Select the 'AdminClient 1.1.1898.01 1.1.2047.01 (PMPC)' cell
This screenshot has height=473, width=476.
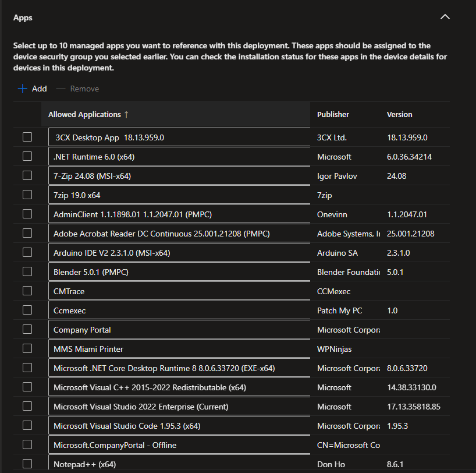tap(179, 214)
